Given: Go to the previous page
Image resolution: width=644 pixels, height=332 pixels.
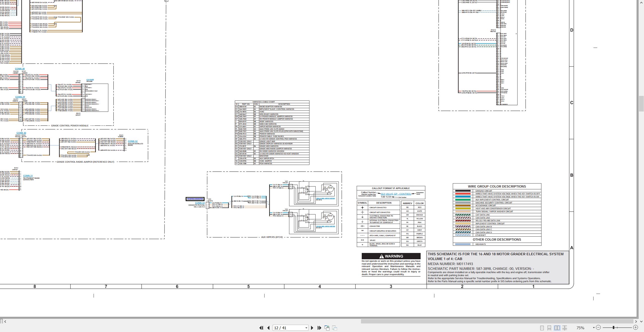Looking at the screenshot, I should [x=268, y=328].
